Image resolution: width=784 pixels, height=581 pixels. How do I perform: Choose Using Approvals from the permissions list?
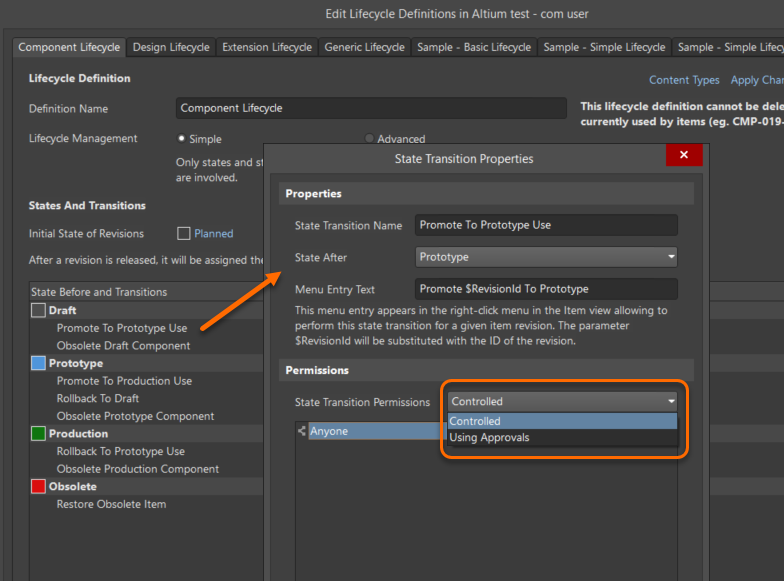click(490, 437)
